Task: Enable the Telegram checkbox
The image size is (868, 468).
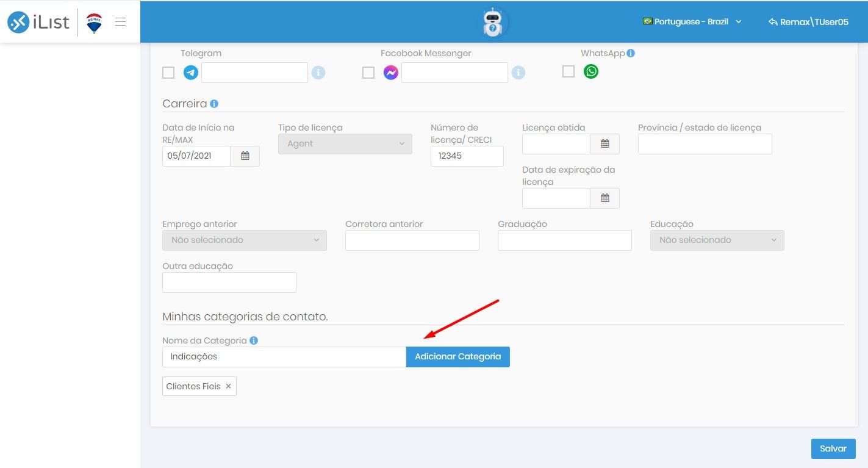Action: click(168, 73)
